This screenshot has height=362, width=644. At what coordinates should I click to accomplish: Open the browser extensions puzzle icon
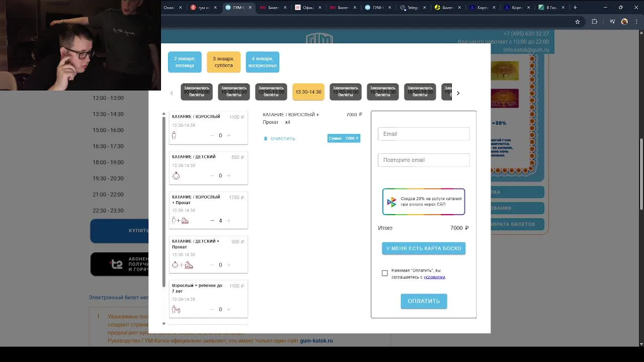click(x=595, y=22)
